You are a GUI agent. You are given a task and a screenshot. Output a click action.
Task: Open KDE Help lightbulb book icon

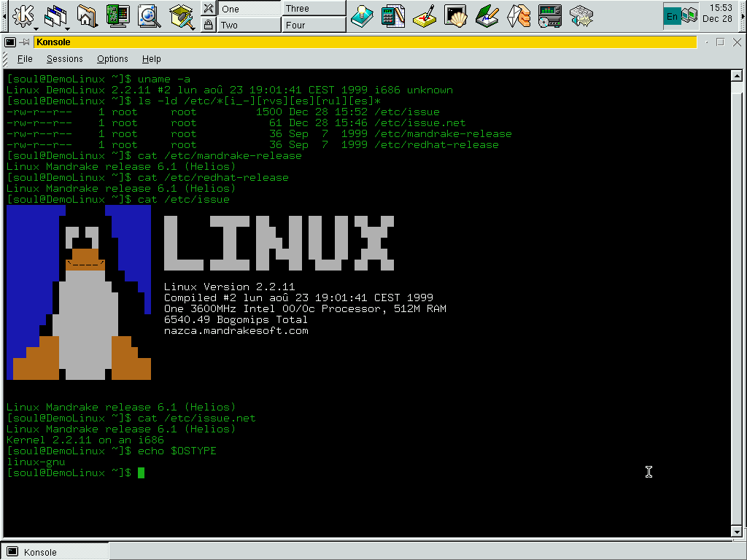(362, 16)
